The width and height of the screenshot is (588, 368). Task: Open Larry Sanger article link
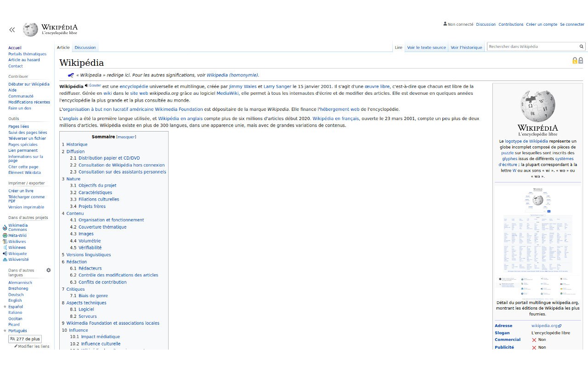pos(277,86)
